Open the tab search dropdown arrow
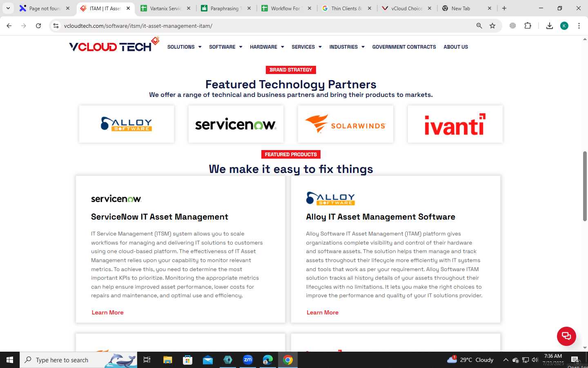The width and height of the screenshot is (588, 368). point(8,8)
